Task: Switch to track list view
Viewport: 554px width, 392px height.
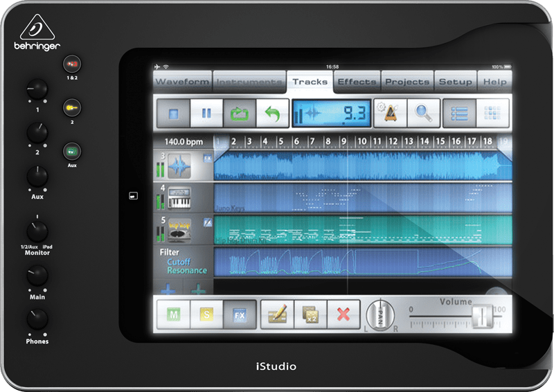Action: 459,113
